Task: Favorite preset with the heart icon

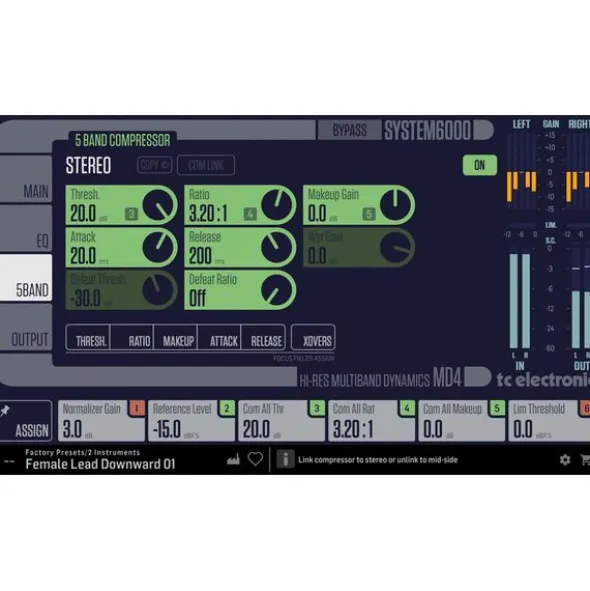Action: (x=255, y=459)
